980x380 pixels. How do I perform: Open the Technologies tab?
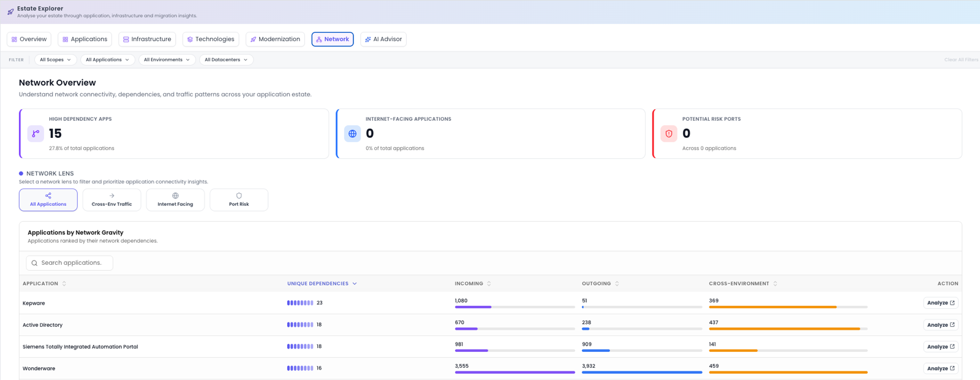(x=211, y=39)
